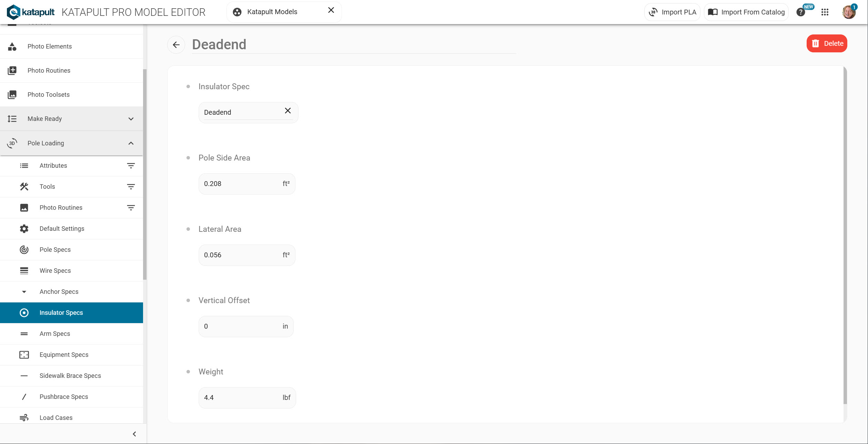868x444 pixels.
Task: Click the Import PLA button
Action: point(672,12)
